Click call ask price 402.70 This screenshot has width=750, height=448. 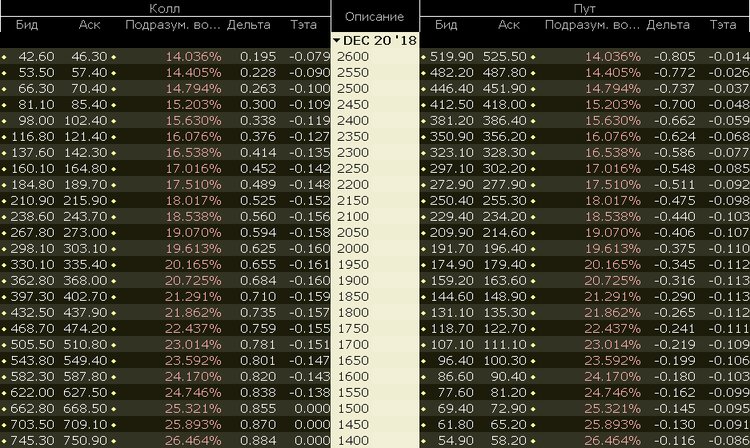pos(86,297)
